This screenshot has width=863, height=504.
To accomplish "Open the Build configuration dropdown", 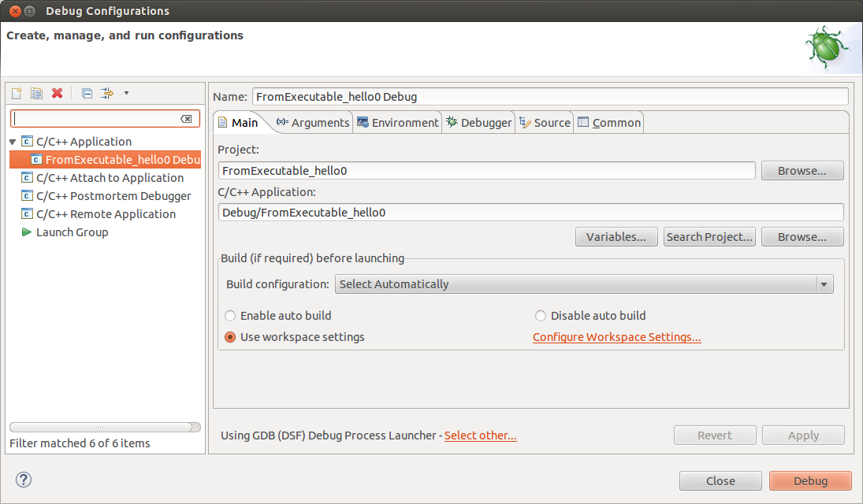I will 824,284.
